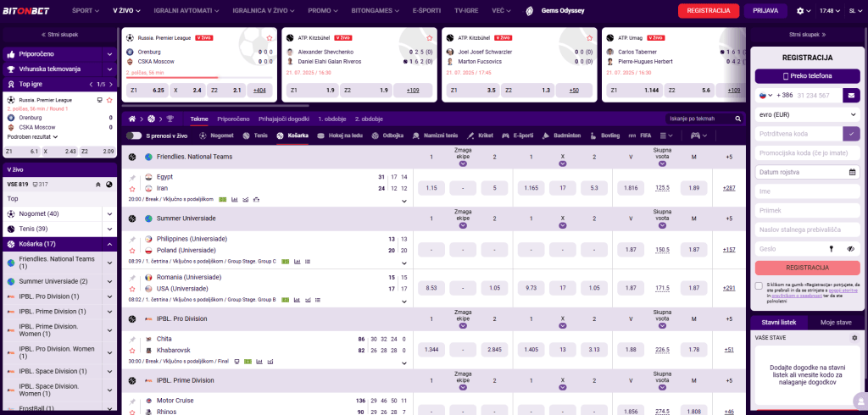
Task: Star the Poland (Universiade) match
Action: click(x=132, y=251)
